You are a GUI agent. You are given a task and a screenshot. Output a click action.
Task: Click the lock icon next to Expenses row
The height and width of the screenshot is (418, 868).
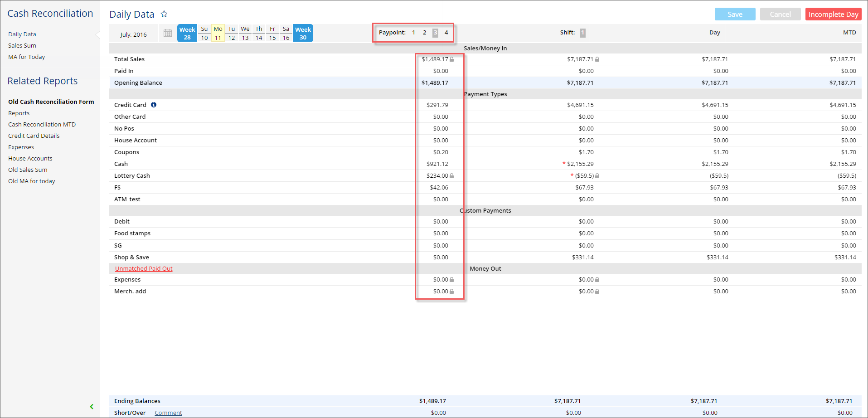click(x=452, y=279)
